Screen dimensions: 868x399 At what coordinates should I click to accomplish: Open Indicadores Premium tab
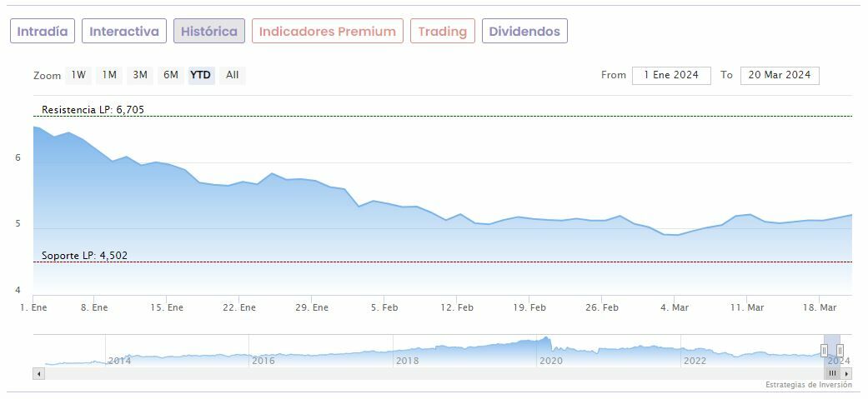coord(327,32)
